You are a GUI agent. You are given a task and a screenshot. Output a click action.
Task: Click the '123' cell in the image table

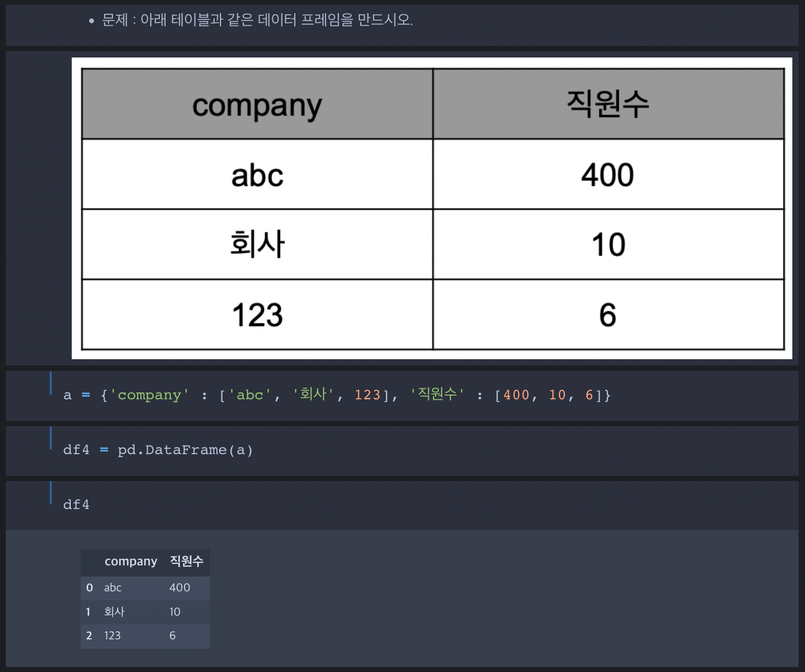point(257,314)
